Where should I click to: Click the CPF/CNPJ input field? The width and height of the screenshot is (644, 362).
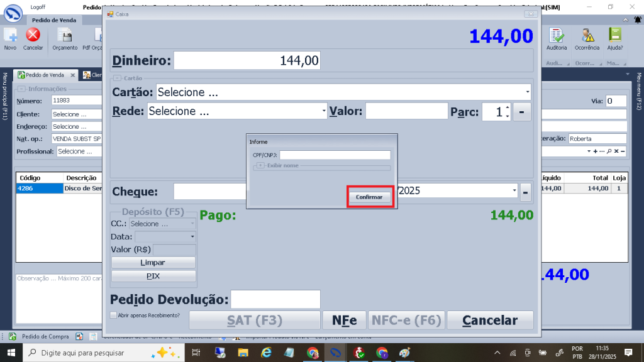[335, 155]
